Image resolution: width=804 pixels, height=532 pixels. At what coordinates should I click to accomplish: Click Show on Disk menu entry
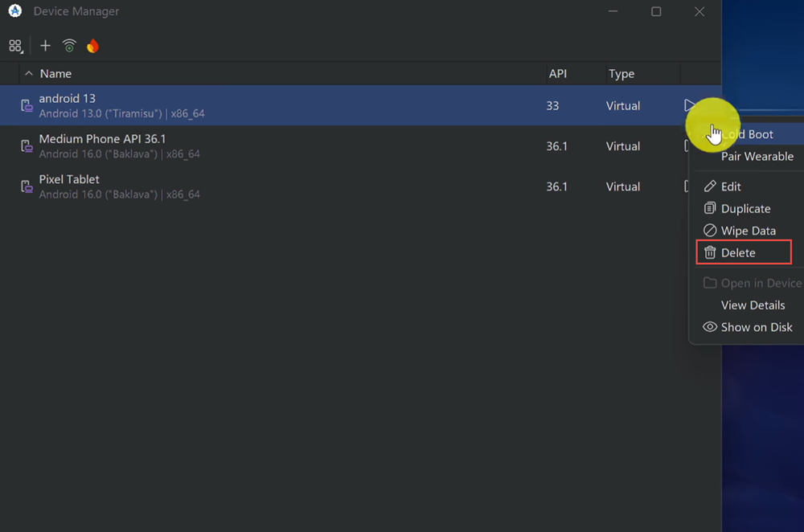click(x=756, y=327)
